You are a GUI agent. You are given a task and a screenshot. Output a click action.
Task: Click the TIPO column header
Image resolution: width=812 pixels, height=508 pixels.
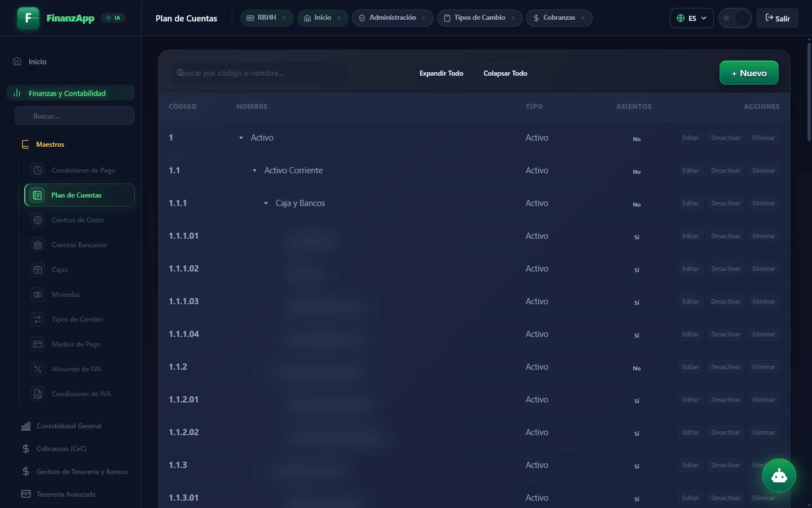534,106
